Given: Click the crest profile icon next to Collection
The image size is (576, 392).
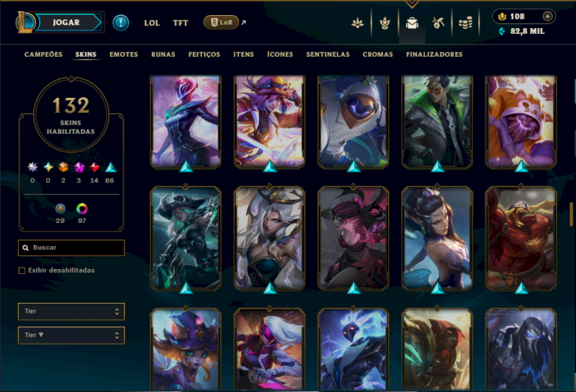Looking at the screenshot, I should pos(384,23).
